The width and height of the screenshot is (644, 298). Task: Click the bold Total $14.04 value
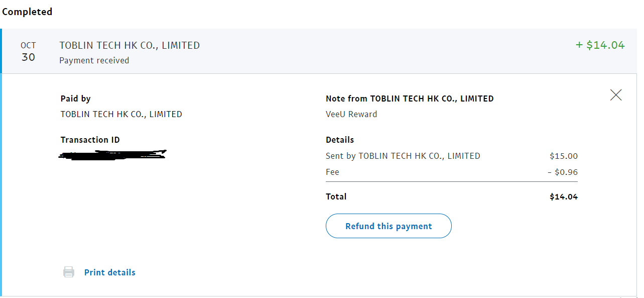[564, 196]
